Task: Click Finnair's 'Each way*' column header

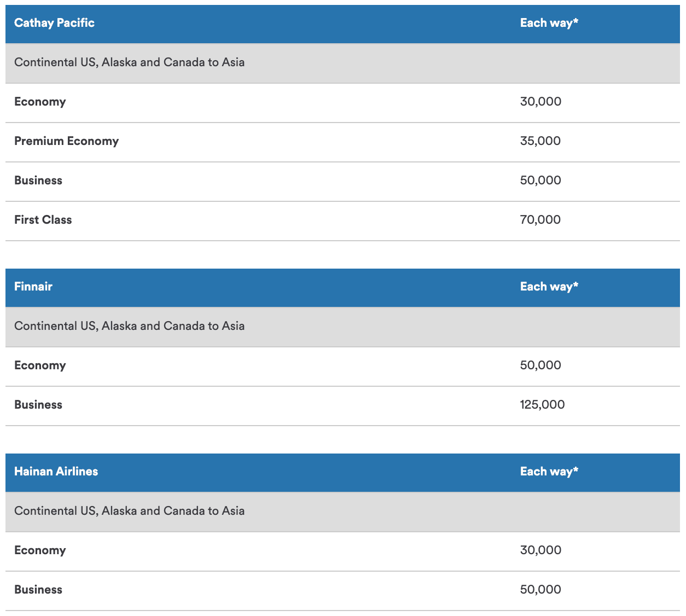Action: (x=549, y=287)
